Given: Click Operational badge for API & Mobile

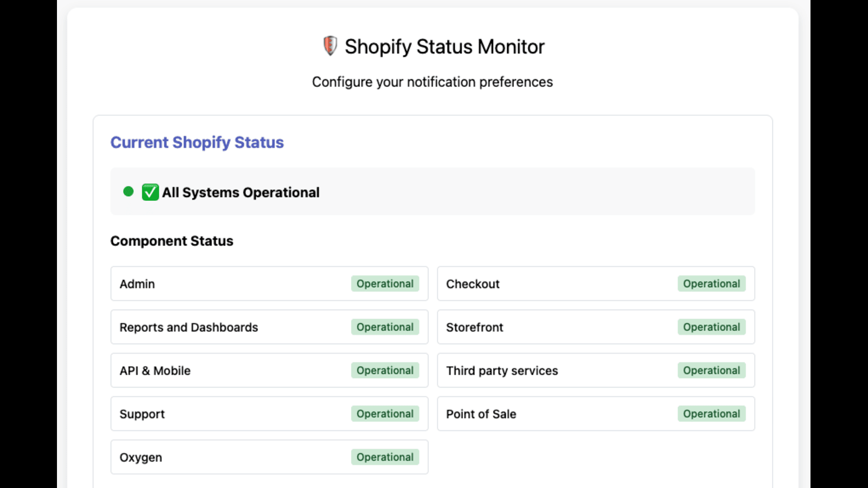Looking at the screenshot, I should (385, 370).
